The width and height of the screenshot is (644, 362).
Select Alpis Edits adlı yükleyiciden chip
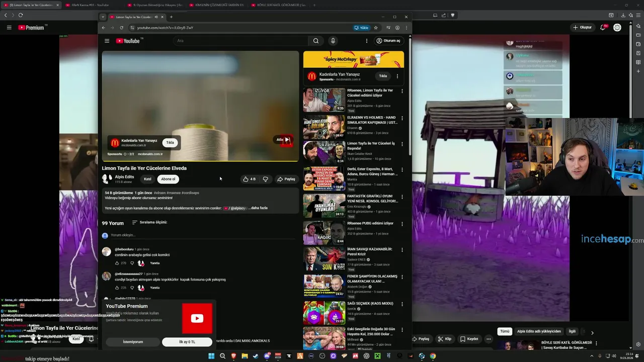pyautogui.click(x=539, y=331)
